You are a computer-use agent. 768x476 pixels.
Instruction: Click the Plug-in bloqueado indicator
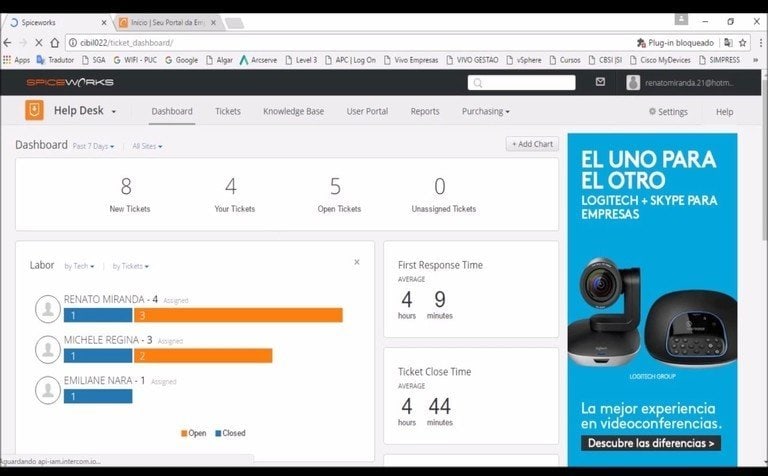(675, 43)
